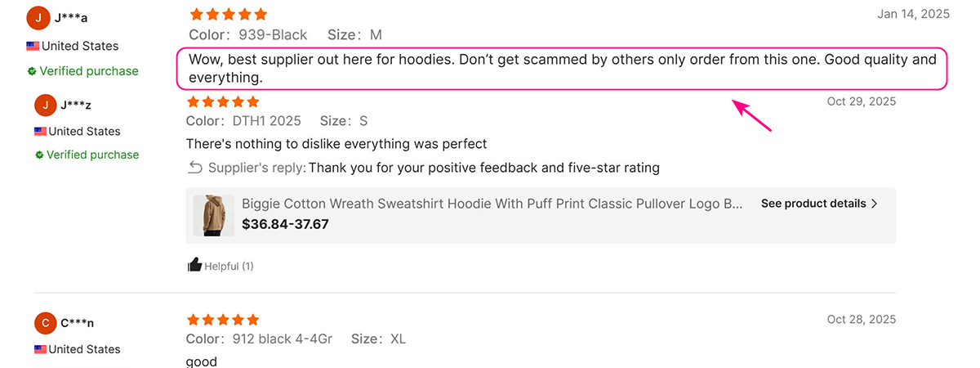Click J***a's green verified purchase badge icon
Screen dimensions: 980x368
point(32,71)
